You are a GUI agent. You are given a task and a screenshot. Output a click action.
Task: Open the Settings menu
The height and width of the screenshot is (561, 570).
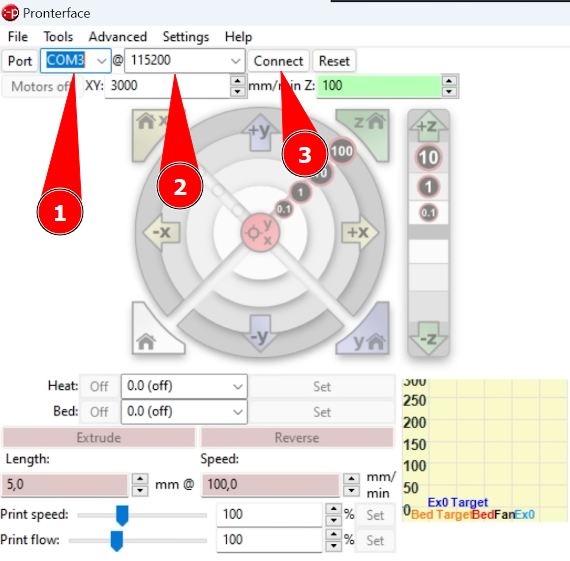[x=186, y=37]
